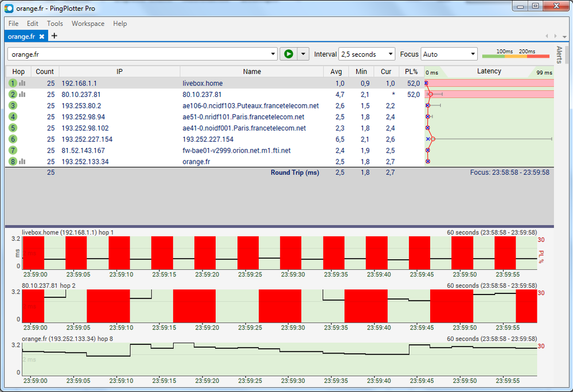Click the orange.fr target address field

138,54
